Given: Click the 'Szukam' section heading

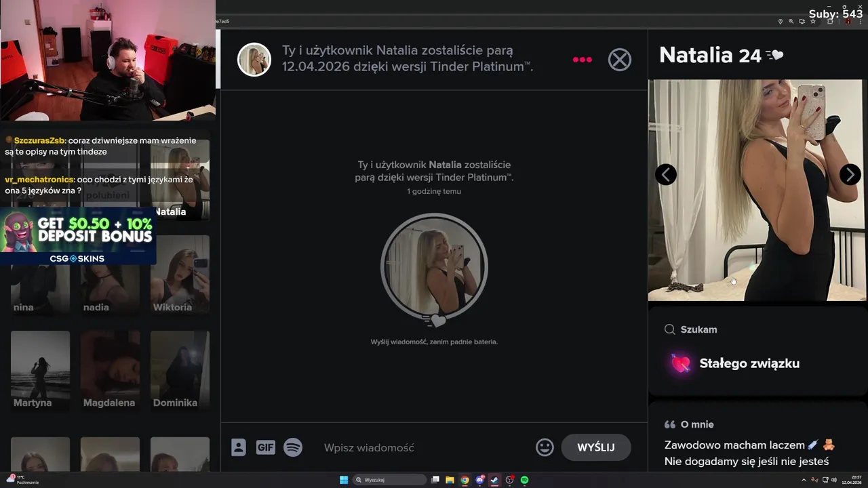Looking at the screenshot, I should click(698, 329).
